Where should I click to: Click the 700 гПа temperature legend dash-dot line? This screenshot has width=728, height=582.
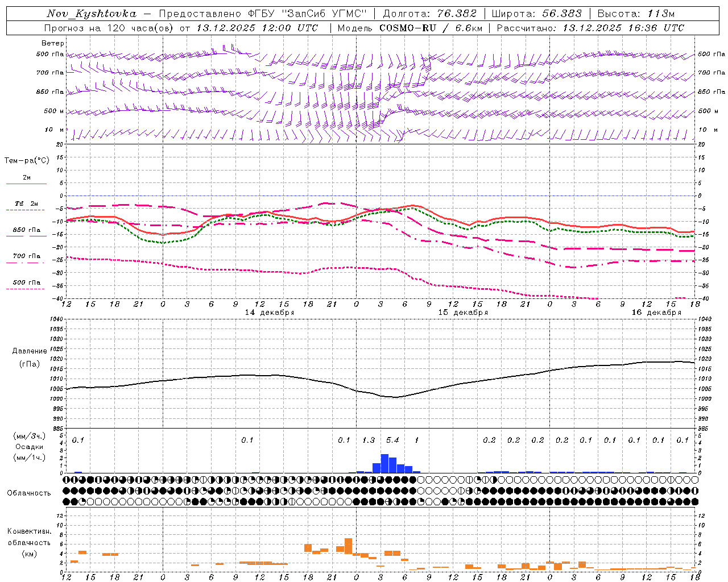(x=26, y=263)
